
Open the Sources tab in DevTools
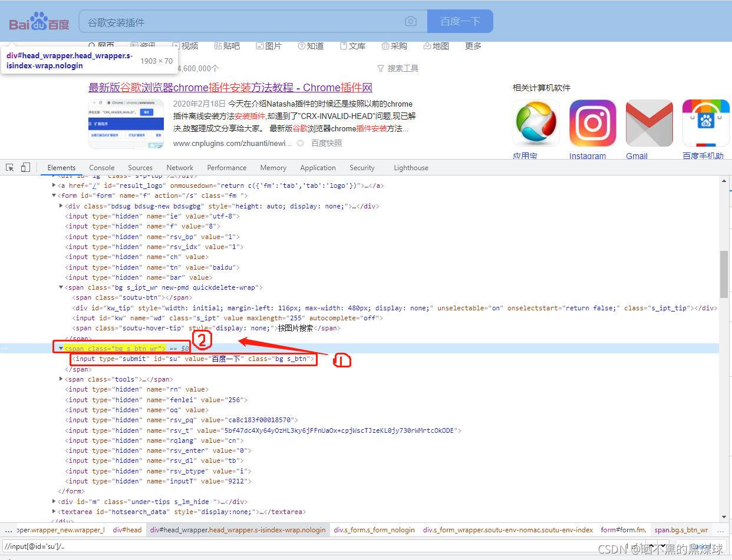(140, 168)
